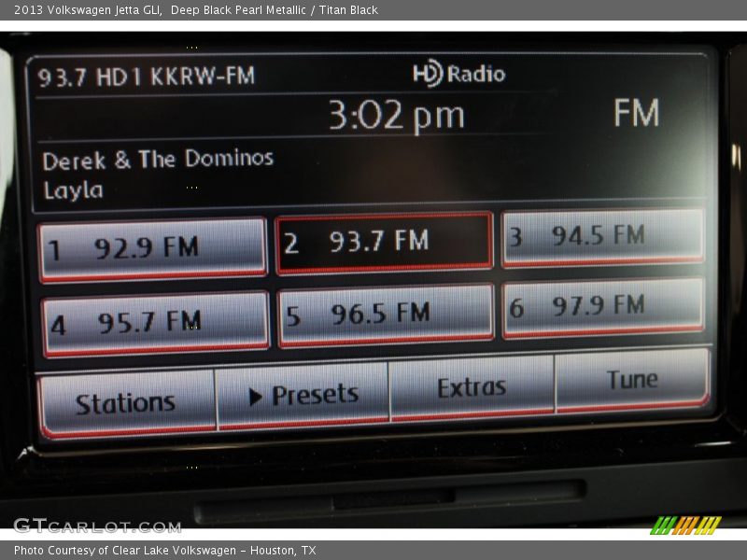Tap the 93.7 HD1 KKRW-FM station label
The height and width of the screenshot is (560, 747).
tap(147, 77)
